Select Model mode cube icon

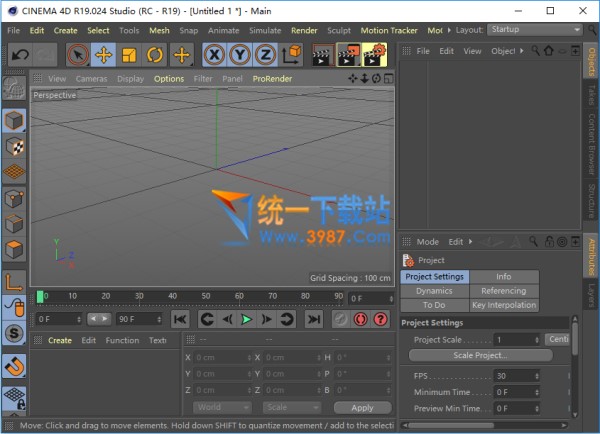click(14, 121)
